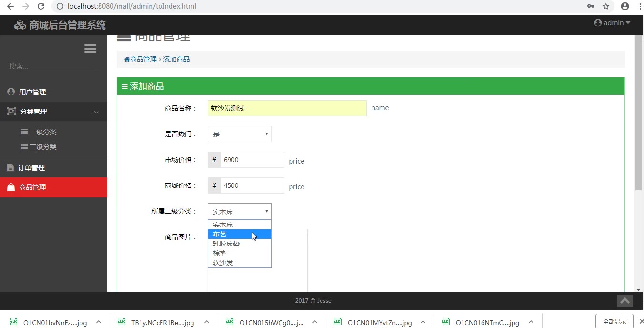The height and width of the screenshot is (328, 644).
Task: Close the downloads bar
Action: [641, 322]
